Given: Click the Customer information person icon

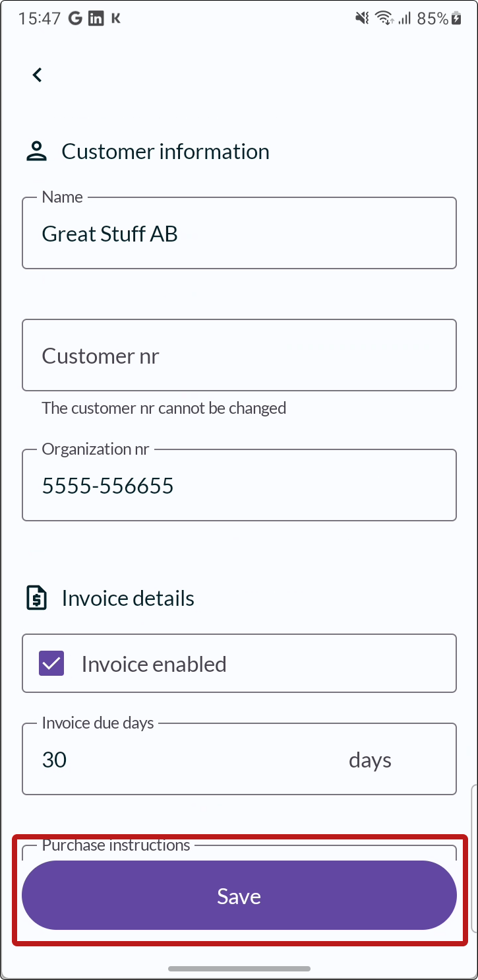Looking at the screenshot, I should (37, 152).
